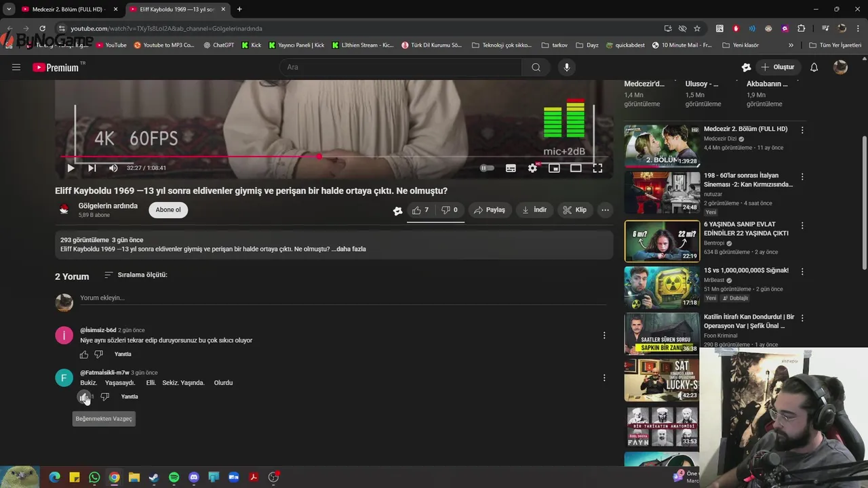Open options for @isimsiz-b6d comment
Screen dimensions: 868x488
tap(604, 335)
